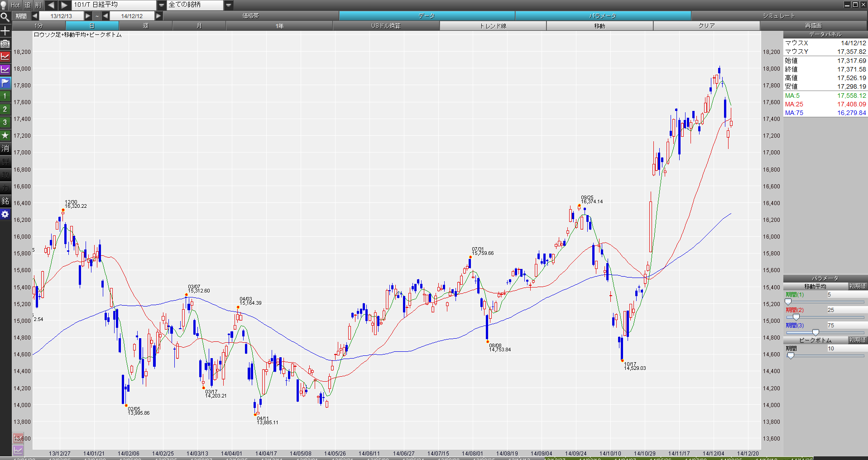Adjust the 期間(2) moving average slider
The width and height of the screenshot is (868, 460).
(796, 317)
